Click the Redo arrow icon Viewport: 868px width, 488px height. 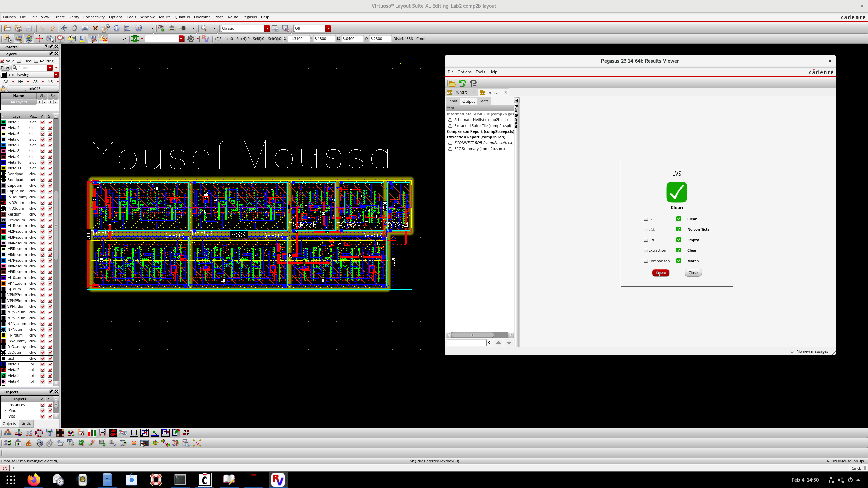pos(52,28)
